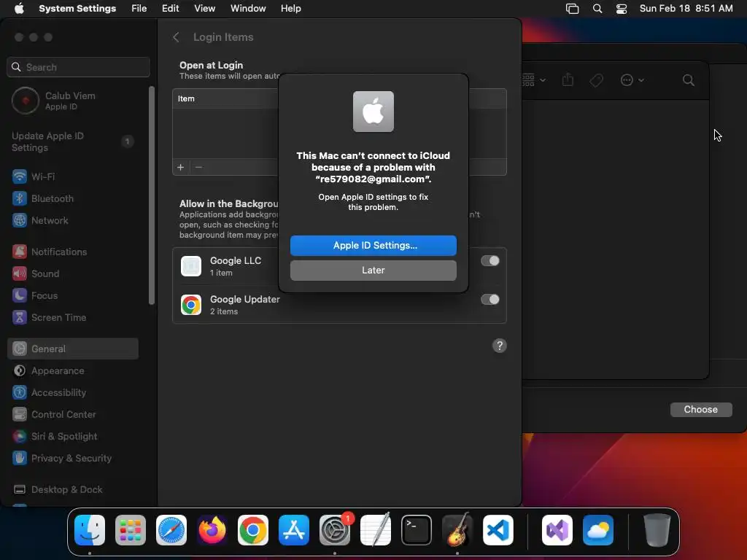747x560 pixels.
Task: Open Weather app from the Dock
Action: (598, 530)
